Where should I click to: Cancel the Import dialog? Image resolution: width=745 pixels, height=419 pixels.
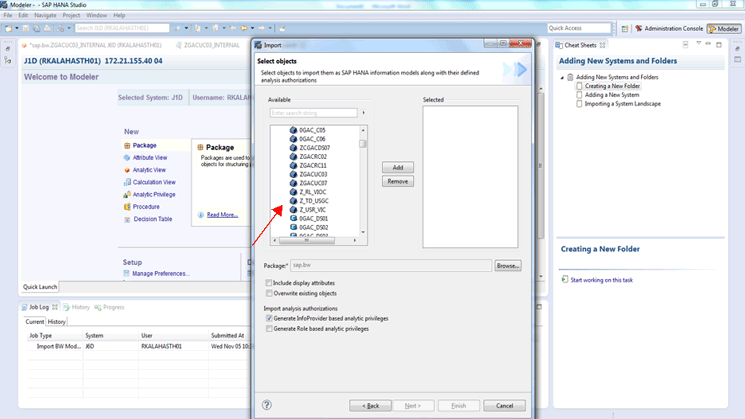tap(504, 406)
